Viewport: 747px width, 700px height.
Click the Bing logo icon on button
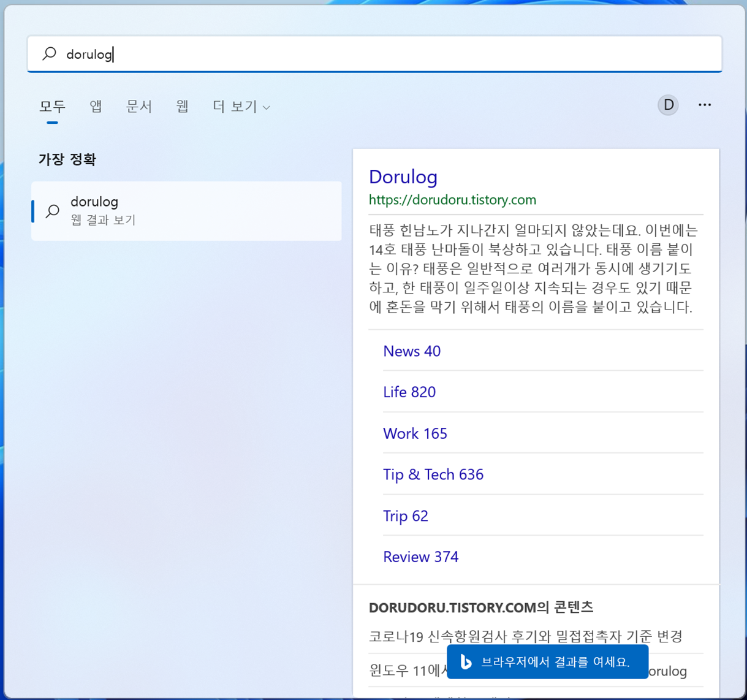click(x=466, y=662)
